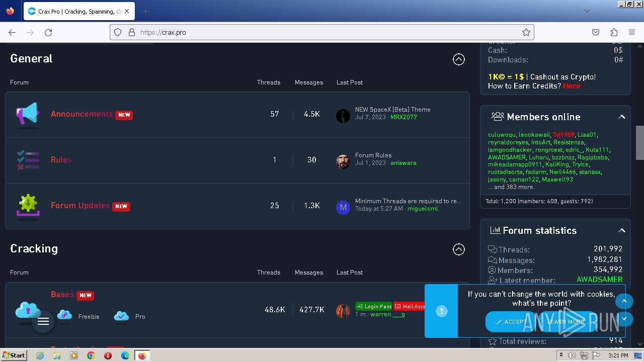Viewport: 644px width, 362px height.
Task: Click the tracking protection shield icon
Action: 118,32
